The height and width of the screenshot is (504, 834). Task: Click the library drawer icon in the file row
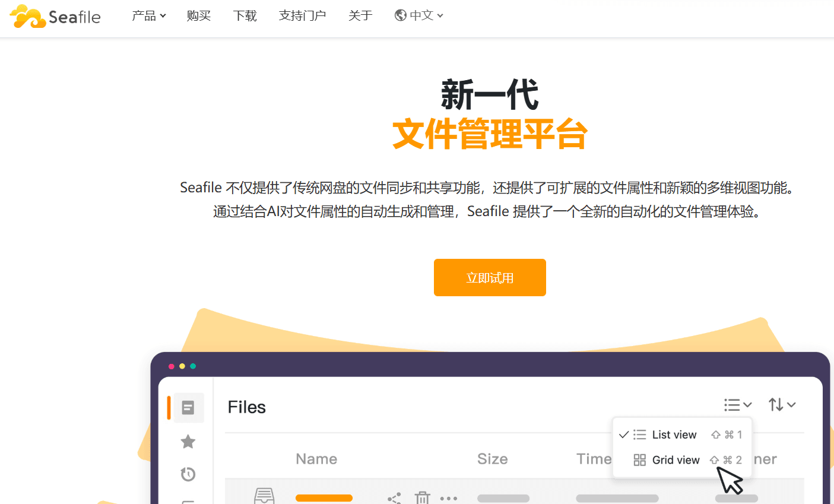coord(264,496)
